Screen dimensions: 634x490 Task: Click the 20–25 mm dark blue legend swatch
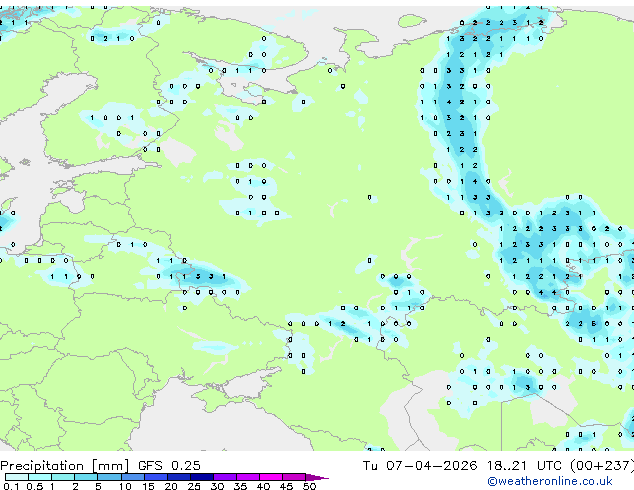179,477
